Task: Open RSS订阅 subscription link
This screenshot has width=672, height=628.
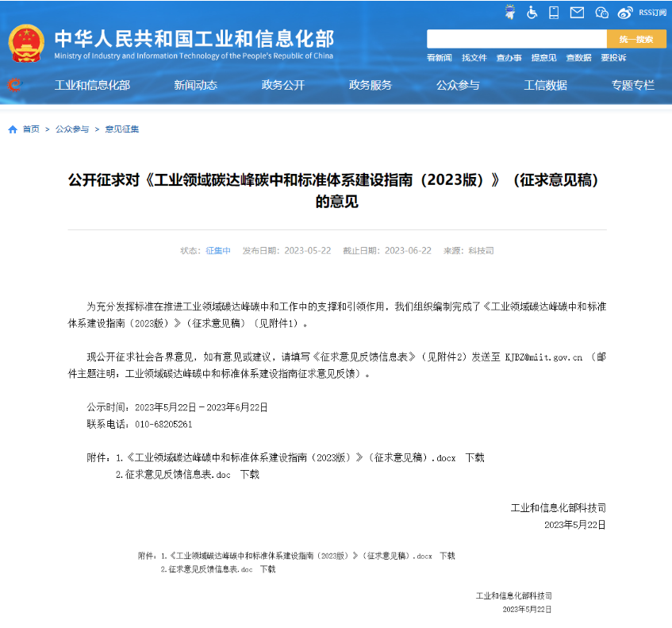Action: coord(652,12)
